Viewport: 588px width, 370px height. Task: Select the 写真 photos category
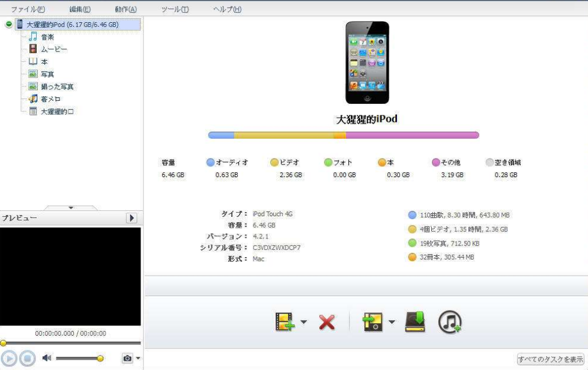coord(47,74)
